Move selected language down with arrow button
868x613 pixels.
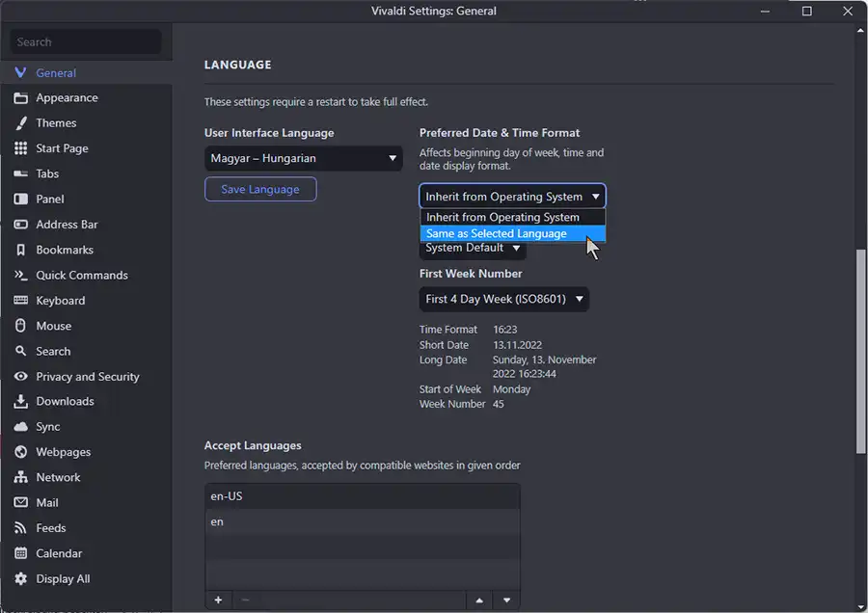506,600
